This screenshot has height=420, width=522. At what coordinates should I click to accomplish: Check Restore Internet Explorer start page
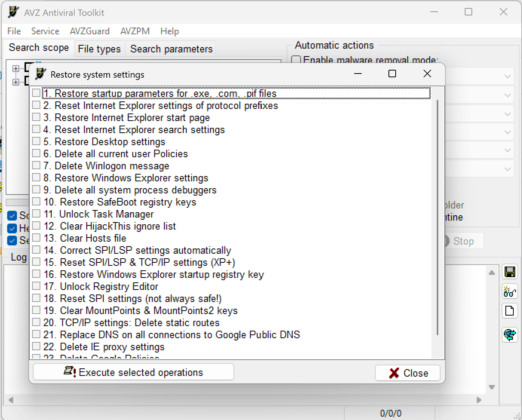(x=36, y=117)
